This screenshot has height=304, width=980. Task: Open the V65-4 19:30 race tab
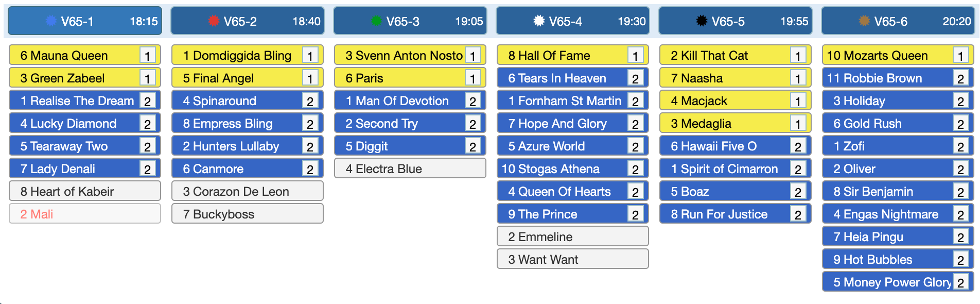573,21
